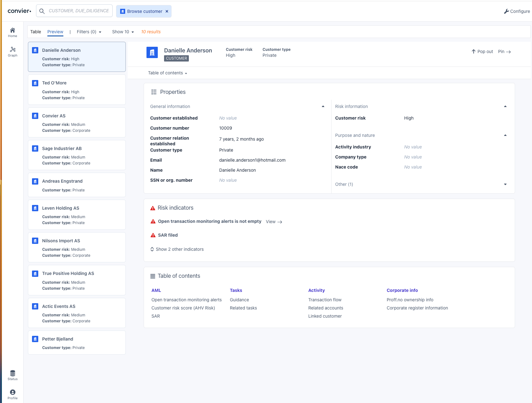Click the warning icon beside Open transaction monitoring alerts
Screen dimensions: 532x403
153,221
